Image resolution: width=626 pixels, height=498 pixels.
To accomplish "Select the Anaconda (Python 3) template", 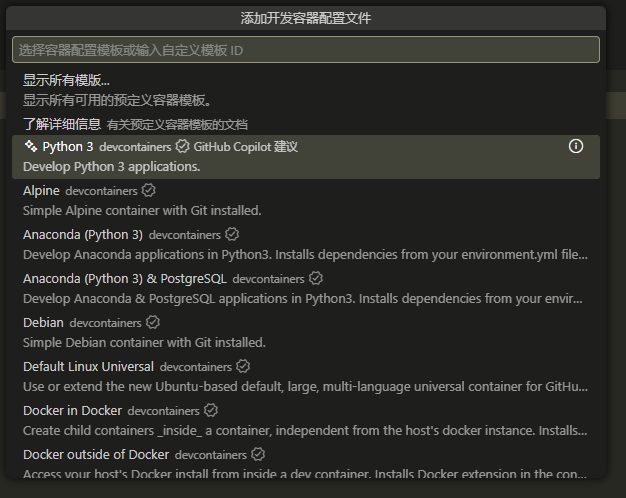I will 306,244.
